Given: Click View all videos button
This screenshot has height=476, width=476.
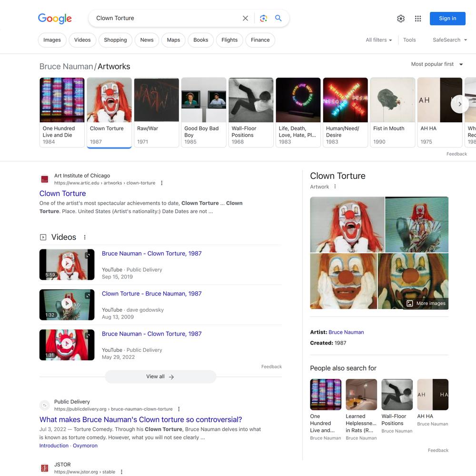Looking at the screenshot, I should [x=160, y=377].
